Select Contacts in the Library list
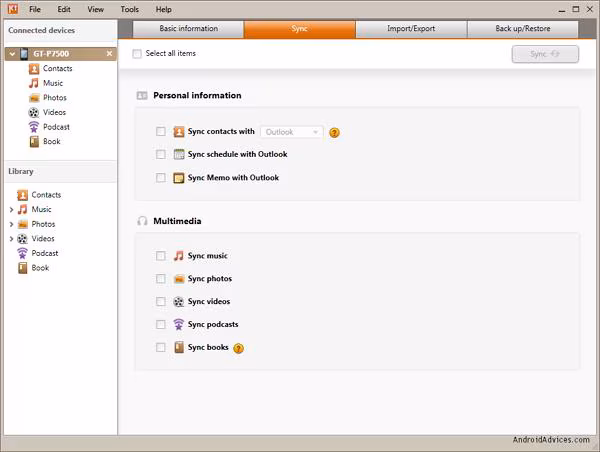The height and width of the screenshot is (452, 600). [46, 195]
